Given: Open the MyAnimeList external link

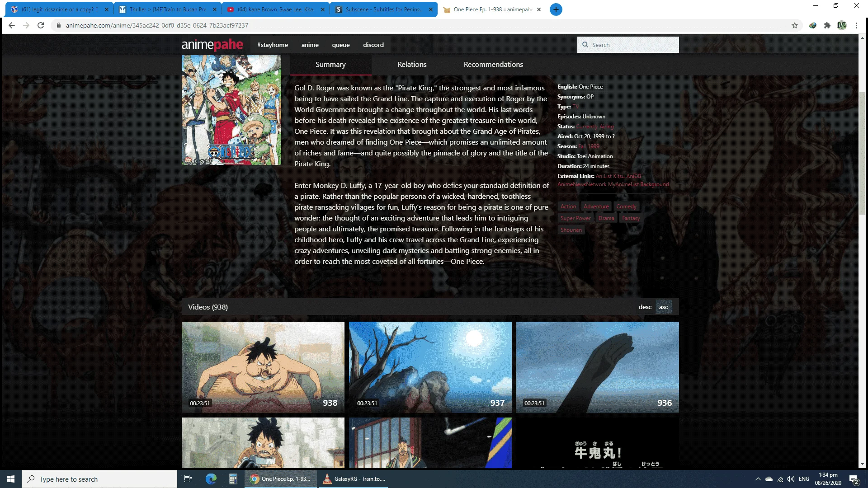Looking at the screenshot, I should 623,184.
